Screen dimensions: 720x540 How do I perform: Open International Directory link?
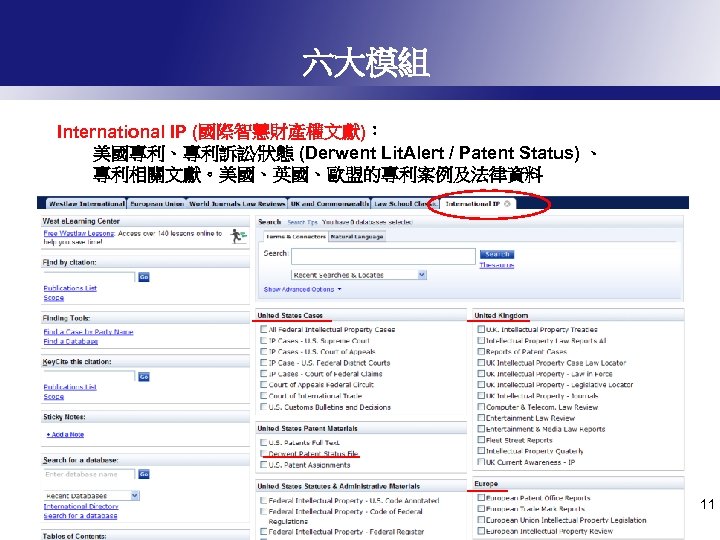tap(81, 506)
